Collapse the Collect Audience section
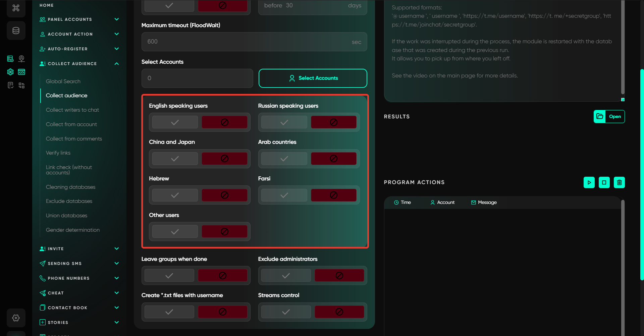Screen dimensions: 644x336 [x=116, y=64]
